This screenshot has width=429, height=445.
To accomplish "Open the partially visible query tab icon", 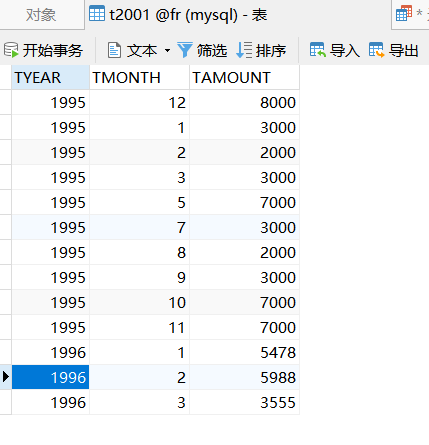I will tap(404, 14).
